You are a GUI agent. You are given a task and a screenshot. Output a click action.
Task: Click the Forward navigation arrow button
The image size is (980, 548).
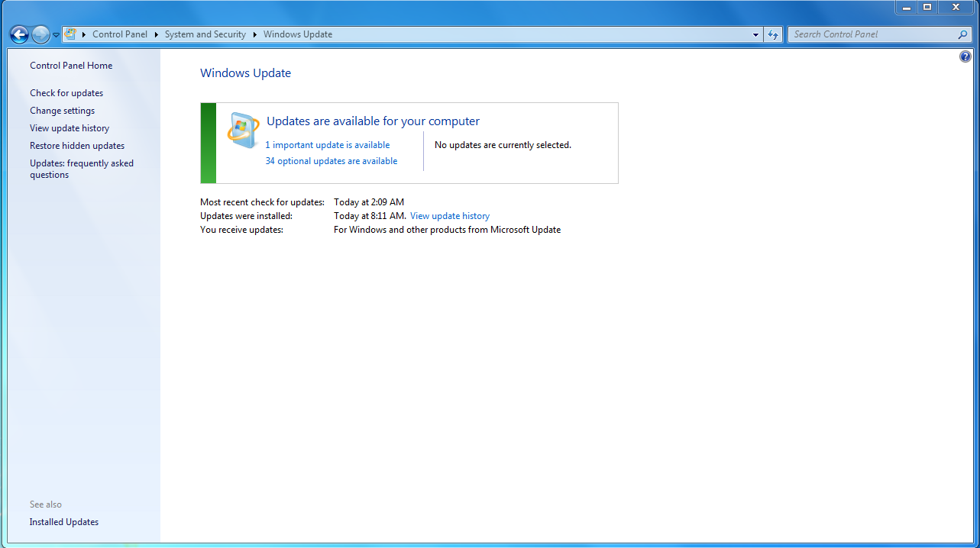tap(40, 34)
